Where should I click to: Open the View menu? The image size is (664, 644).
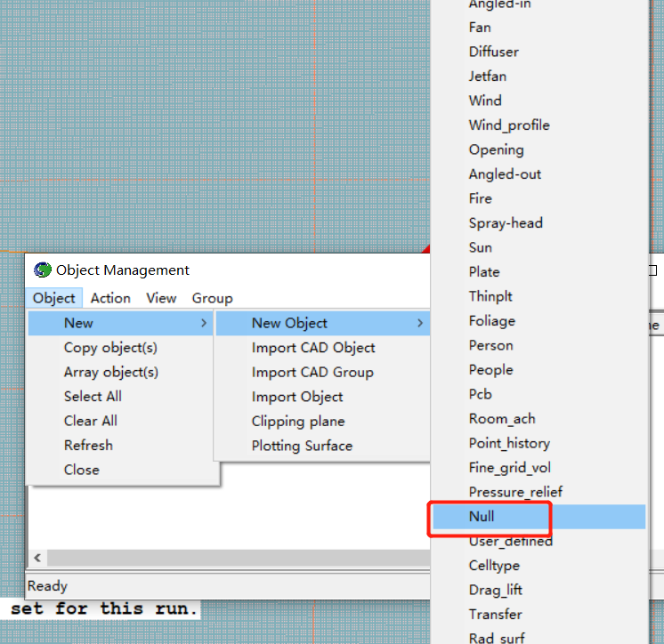pyautogui.click(x=161, y=298)
